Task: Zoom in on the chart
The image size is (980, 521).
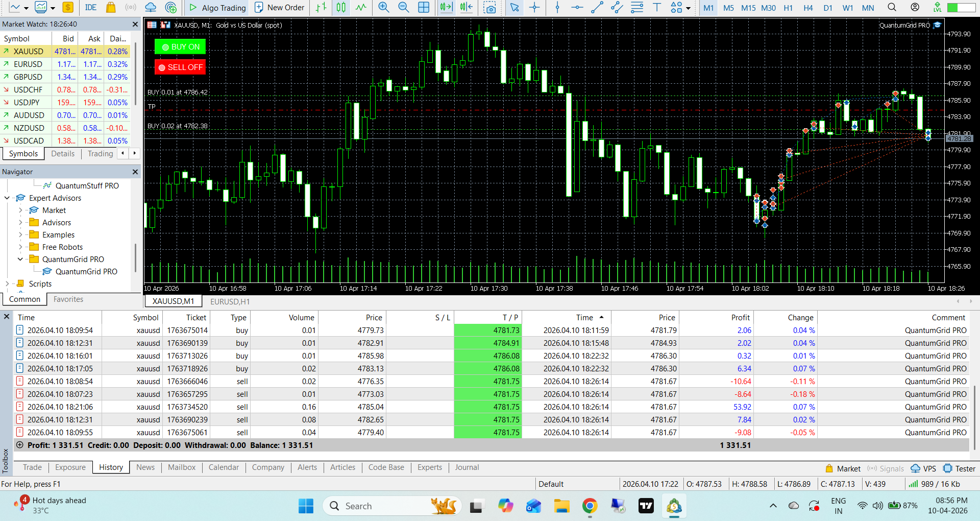Action: [x=384, y=7]
